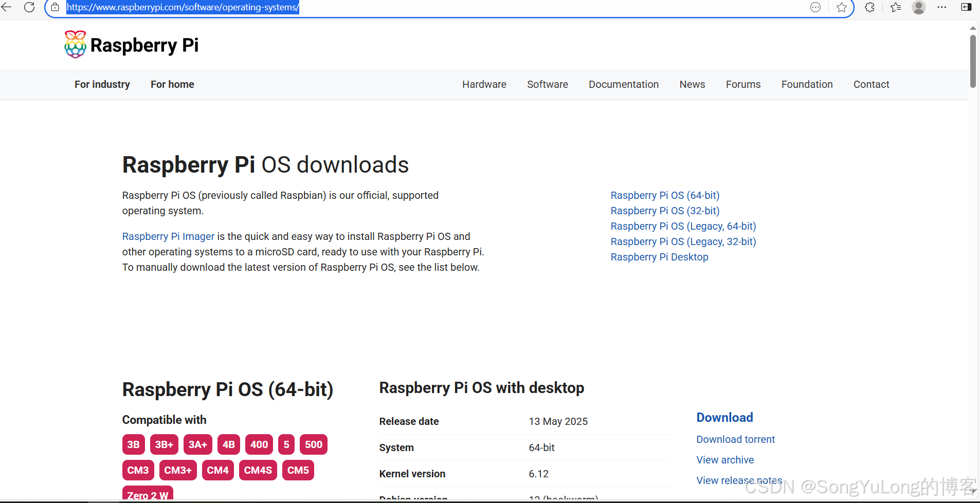The width and height of the screenshot is (980, 503).
Task: View site information lock icon
Action: point(55,7)
